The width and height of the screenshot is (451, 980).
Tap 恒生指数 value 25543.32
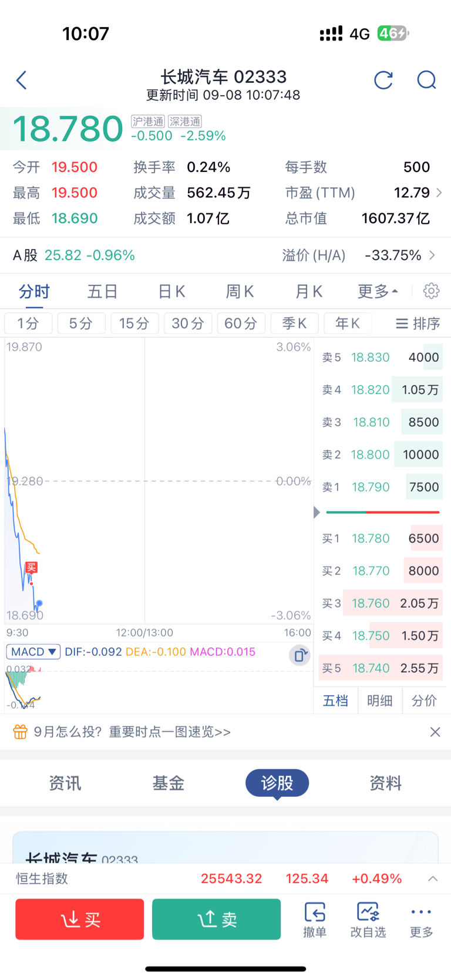pyautogui.click(x=231, y=878)
